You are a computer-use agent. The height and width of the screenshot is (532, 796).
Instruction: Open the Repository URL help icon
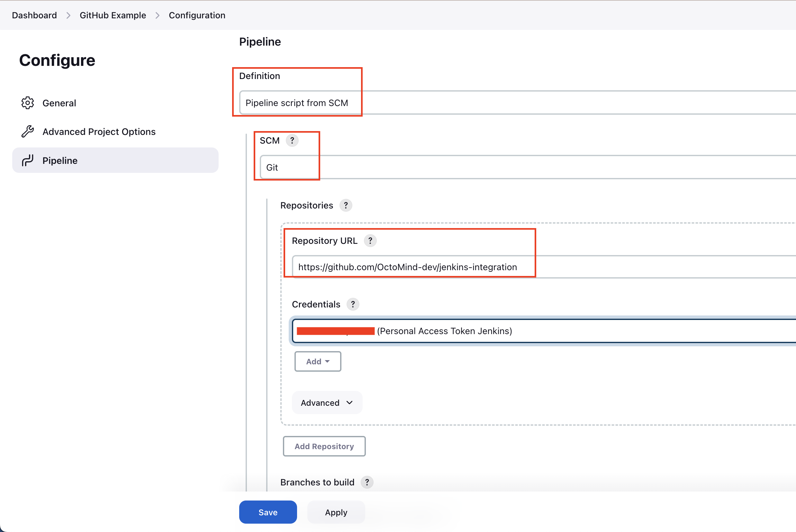[x=370, y=241]
